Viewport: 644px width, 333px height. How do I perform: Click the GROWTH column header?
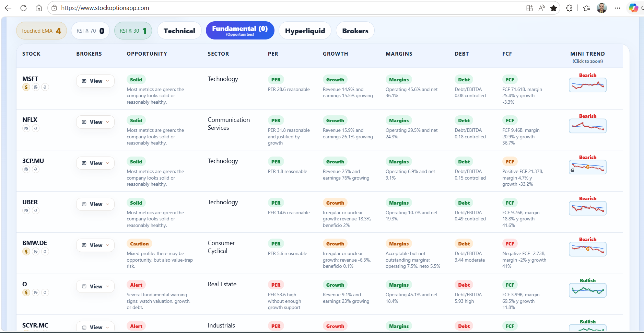(x=335, y=54)
